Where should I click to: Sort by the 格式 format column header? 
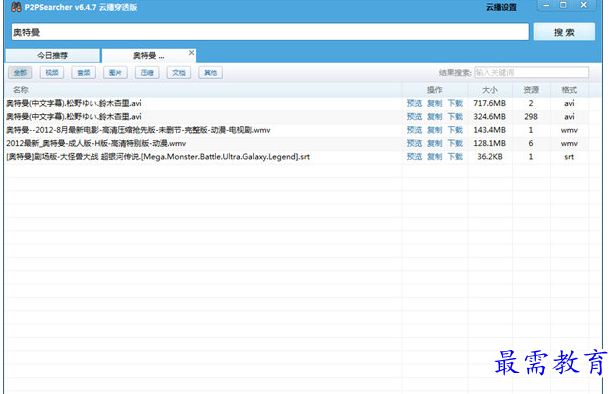click(569, 90)
